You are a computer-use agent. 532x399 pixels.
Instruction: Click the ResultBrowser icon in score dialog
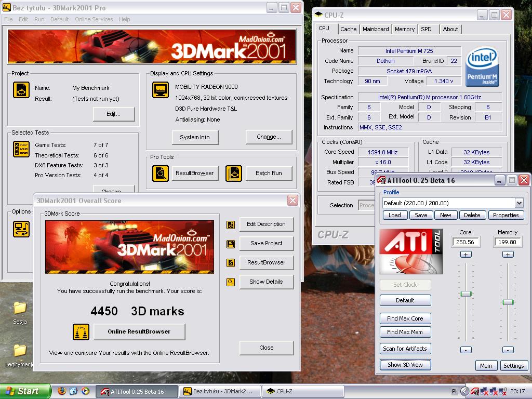coord(231,262)
